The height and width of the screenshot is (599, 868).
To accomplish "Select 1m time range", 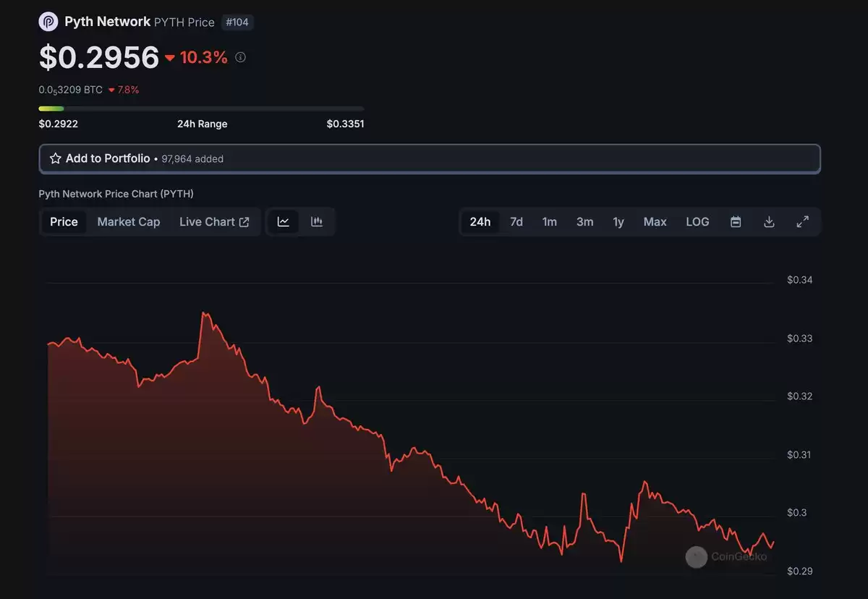I will click(x=550, y=222).
